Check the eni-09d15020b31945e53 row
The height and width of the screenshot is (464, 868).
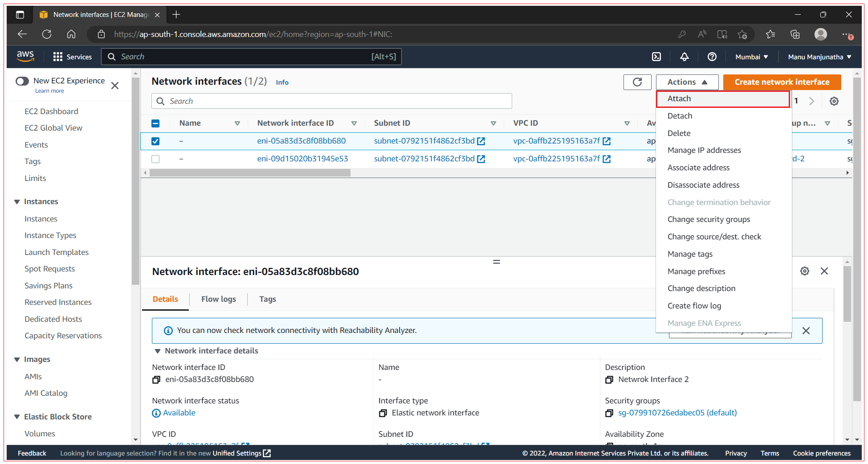(155, 159)
